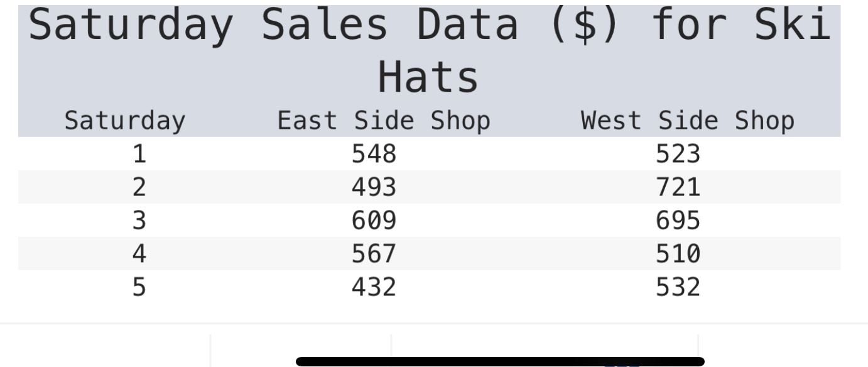
Task: Select the Saturday 1 row label
Action: click(139, 153)
